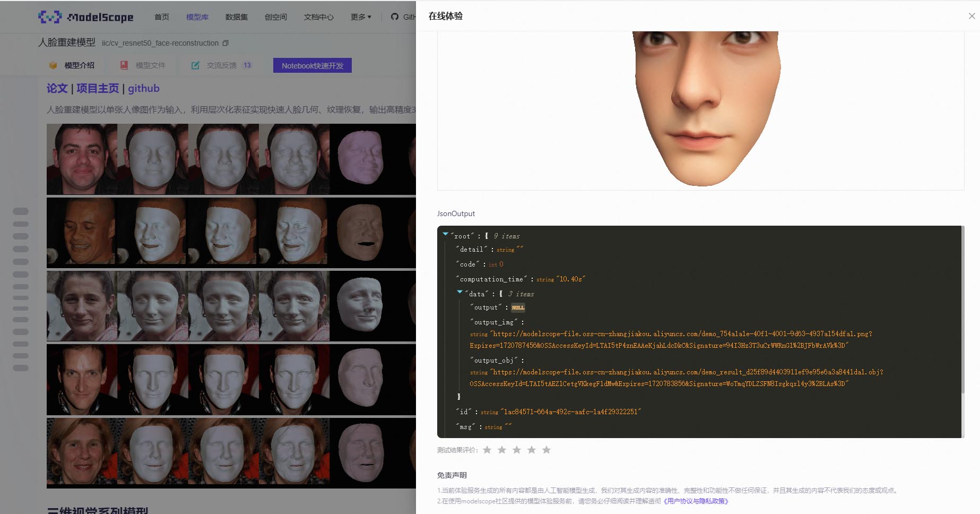This screenshot has width=980, height=514.
Task: Open the 用户协议与隐私政策 link
Action: [x=696, y=501]
